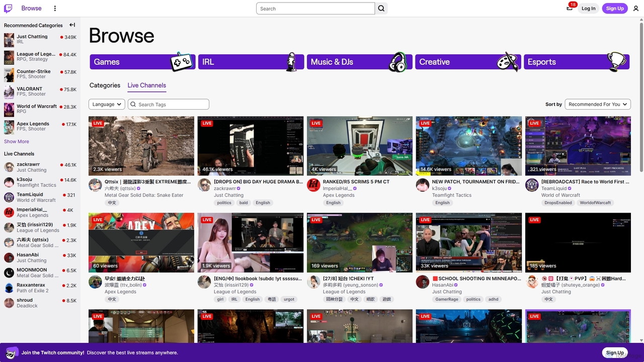Image resolution: width=644 pixels, height=362 pixels.
Task: Click TeamLiquid avatar in sidebar
Action: [x=9, y=197]
